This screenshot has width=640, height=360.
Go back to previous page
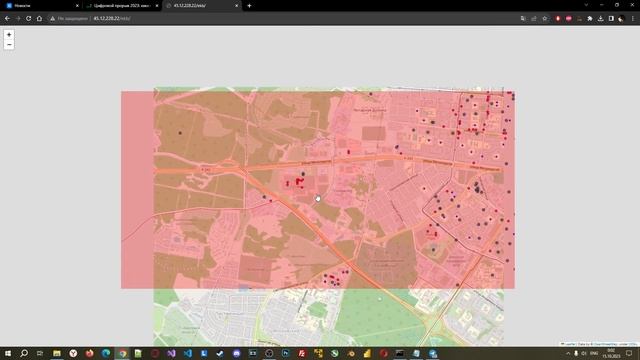click(7, 18)
